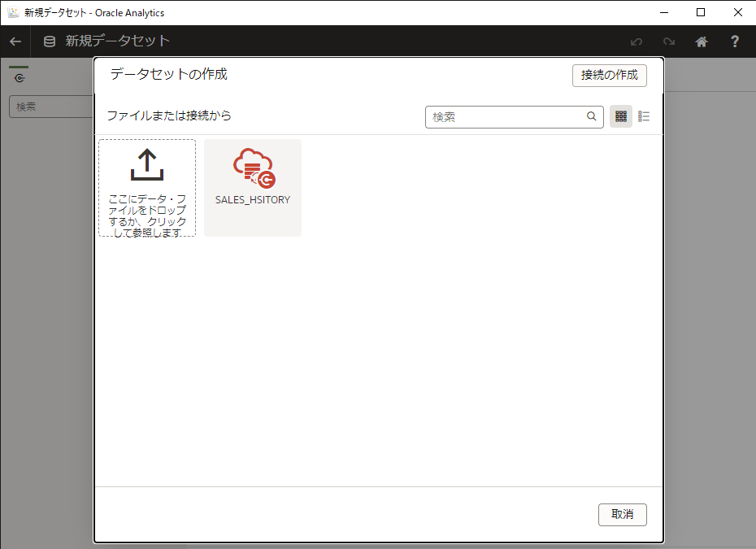Image resolution: width=756 pixels, height=549 pixels.
Task: Open help with question mark icon
Action: (x=735, y=41)
